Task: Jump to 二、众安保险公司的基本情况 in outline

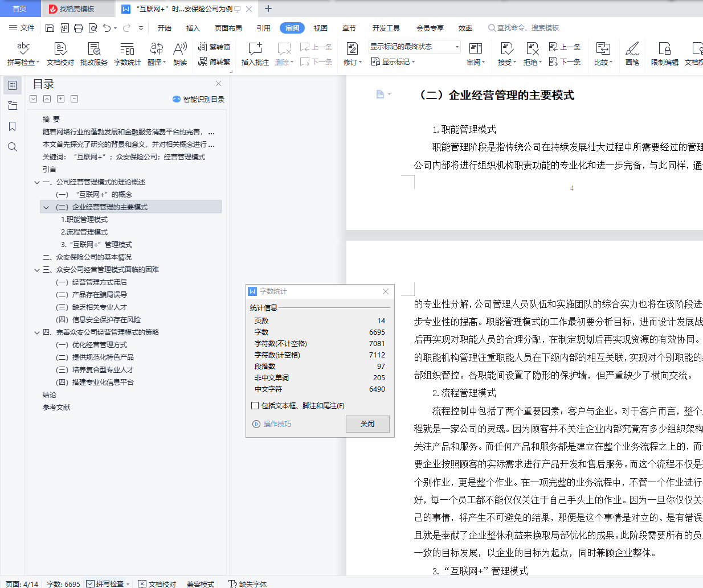Action: click(x=87, y=257)
